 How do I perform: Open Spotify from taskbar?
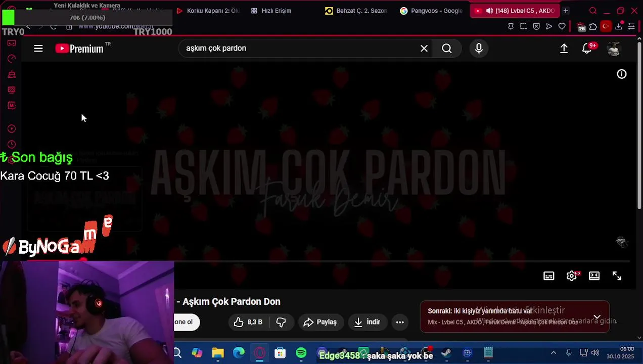click(301, 353)
